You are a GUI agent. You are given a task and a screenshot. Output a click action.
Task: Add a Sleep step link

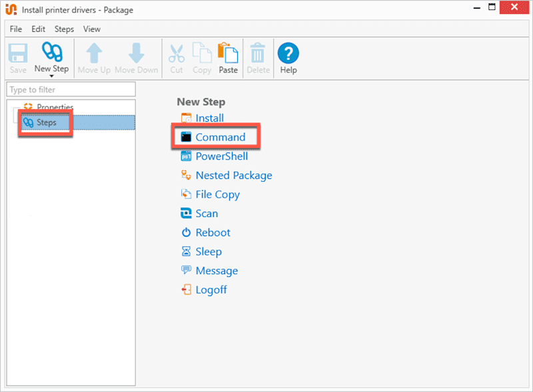click(209, 252)
